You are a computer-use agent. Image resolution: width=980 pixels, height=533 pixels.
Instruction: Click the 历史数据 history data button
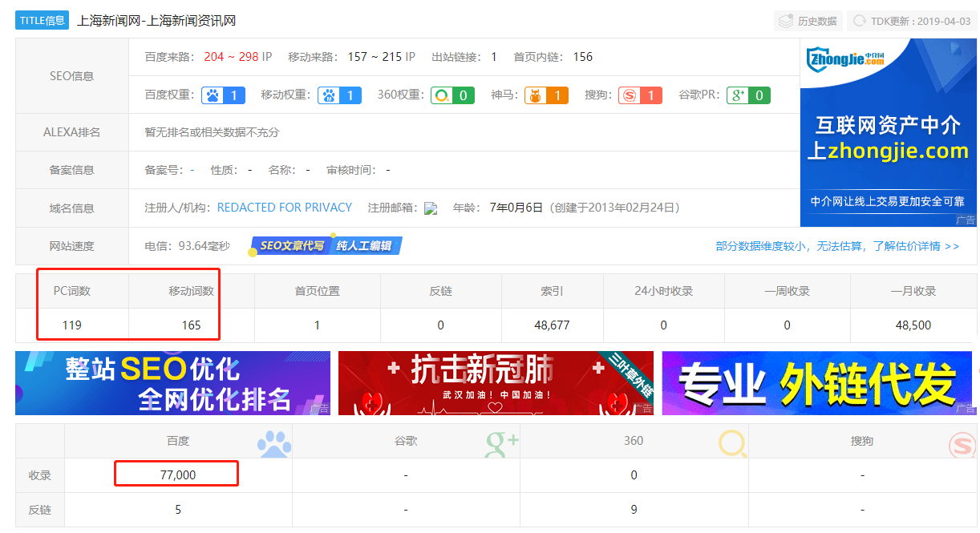[807, 21]
